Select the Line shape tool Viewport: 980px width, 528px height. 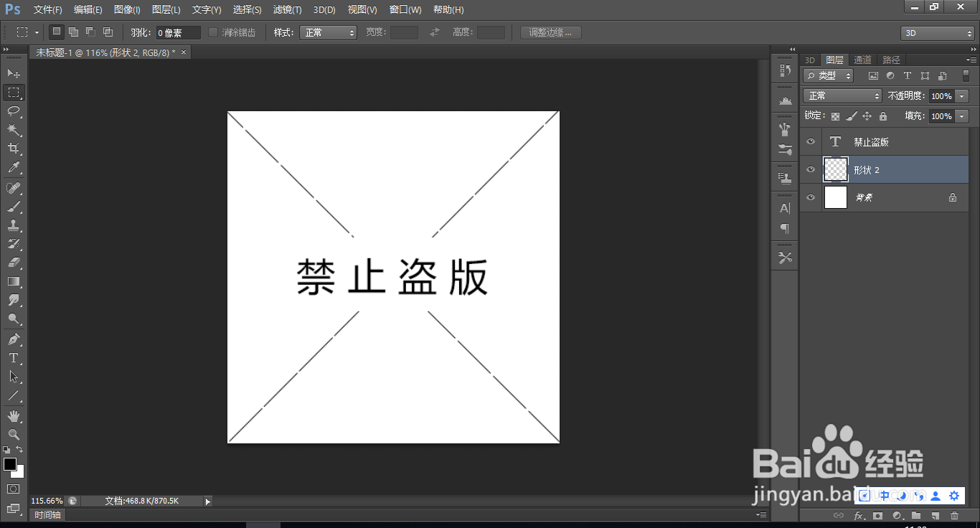click(x=14, y=395)
